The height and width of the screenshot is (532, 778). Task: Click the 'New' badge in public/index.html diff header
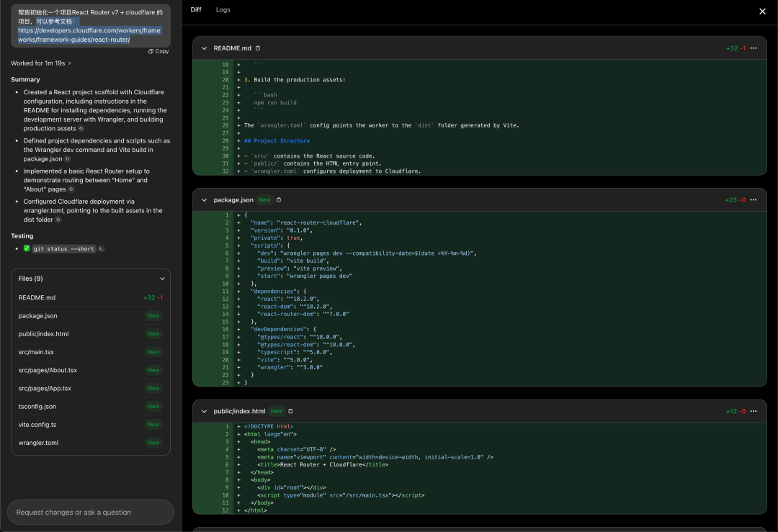(x=277, y=411)
